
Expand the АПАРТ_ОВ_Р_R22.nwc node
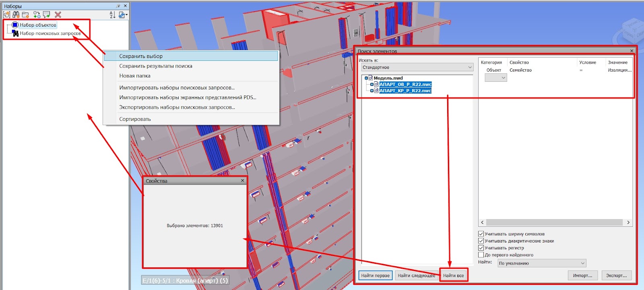pyautogui.click(x=372, y=85)
